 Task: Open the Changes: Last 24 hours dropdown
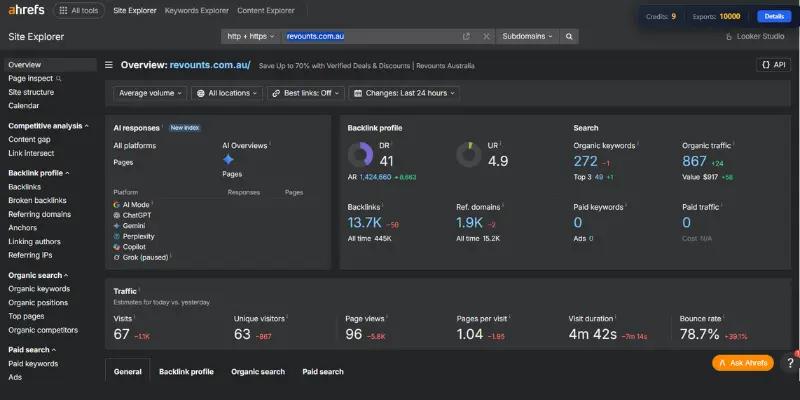coord(404,93)
